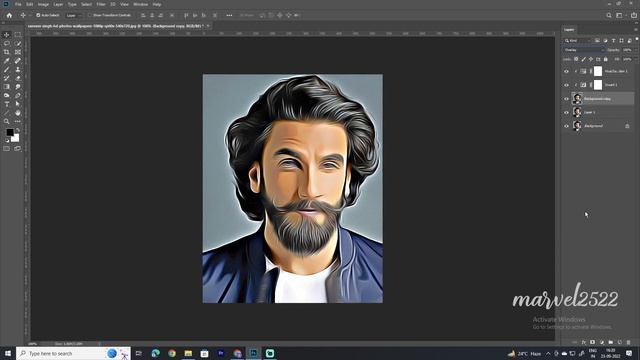Add a layer style with fx icon

pyautogui.click(x=584, y=342)
